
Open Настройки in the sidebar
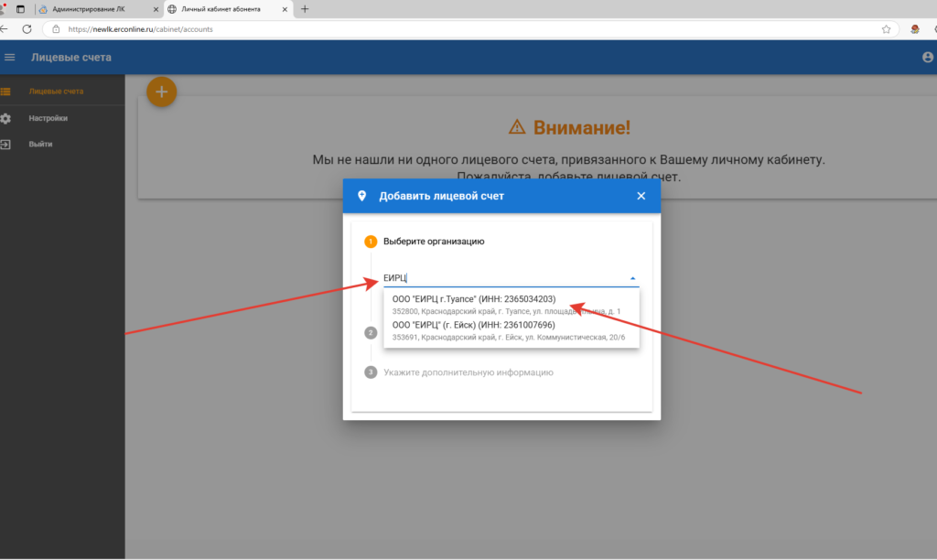click(48, 118)
